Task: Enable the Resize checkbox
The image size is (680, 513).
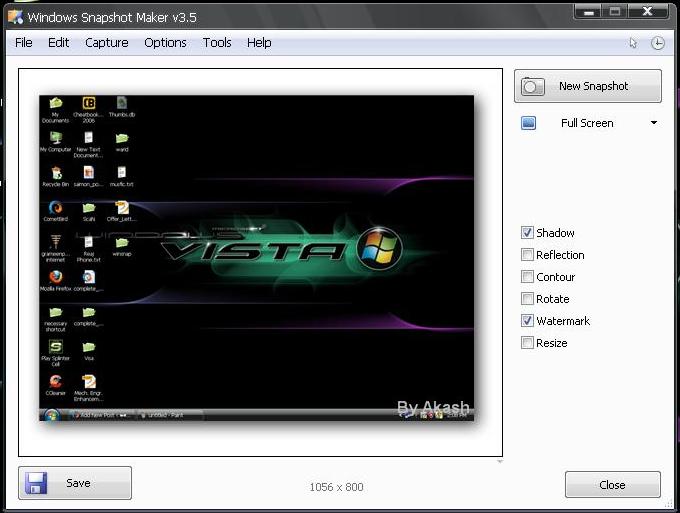Action: 527,343
